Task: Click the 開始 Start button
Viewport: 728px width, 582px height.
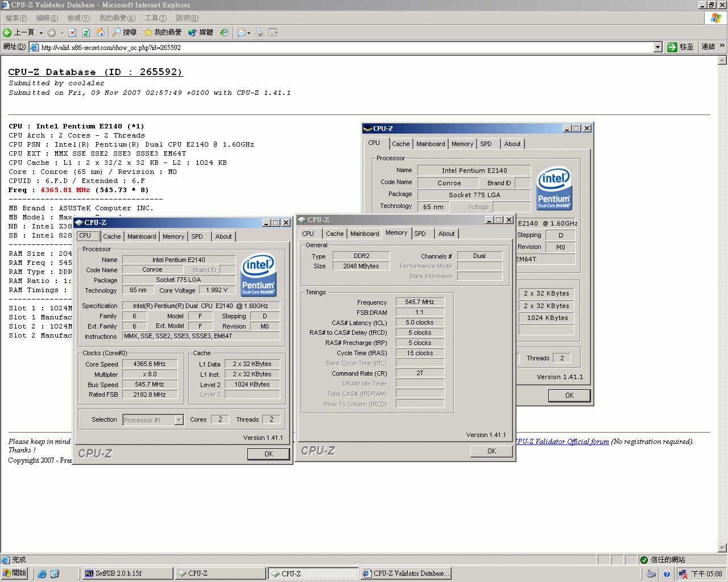Action: tap(15, 573)
